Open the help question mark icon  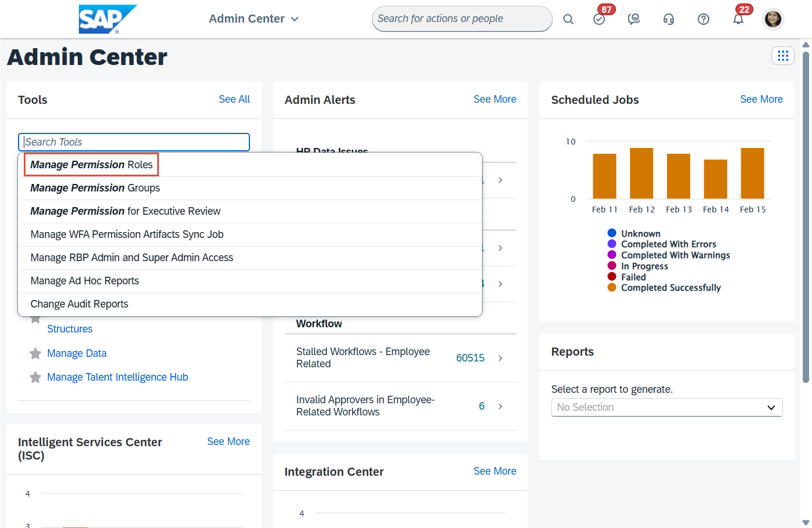704,19
